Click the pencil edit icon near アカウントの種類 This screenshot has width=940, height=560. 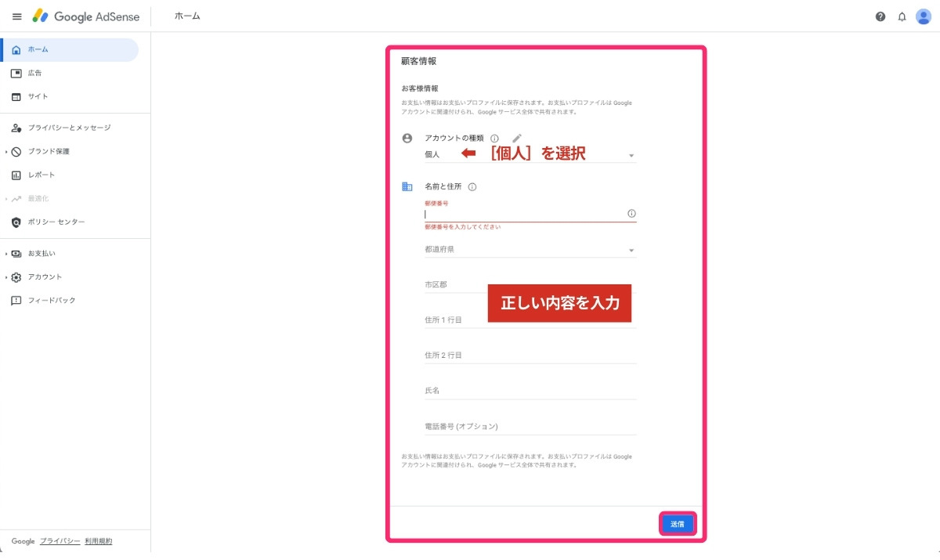(x=516, y=137)
